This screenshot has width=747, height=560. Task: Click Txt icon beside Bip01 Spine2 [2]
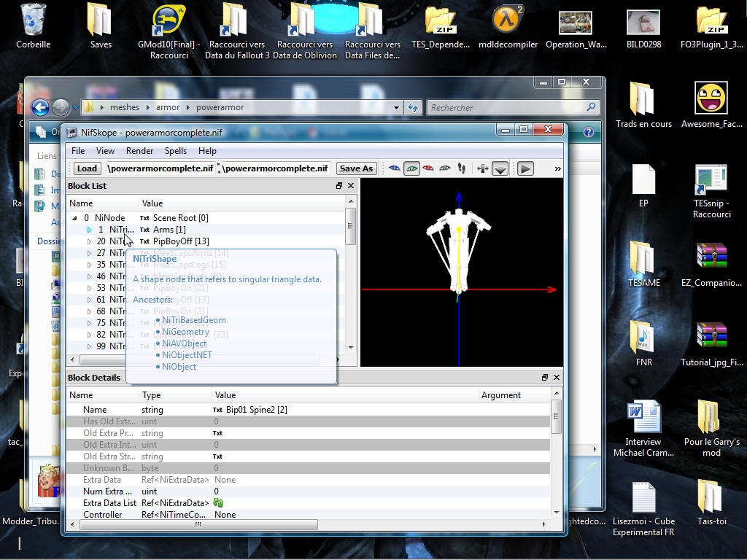[217, 410]
